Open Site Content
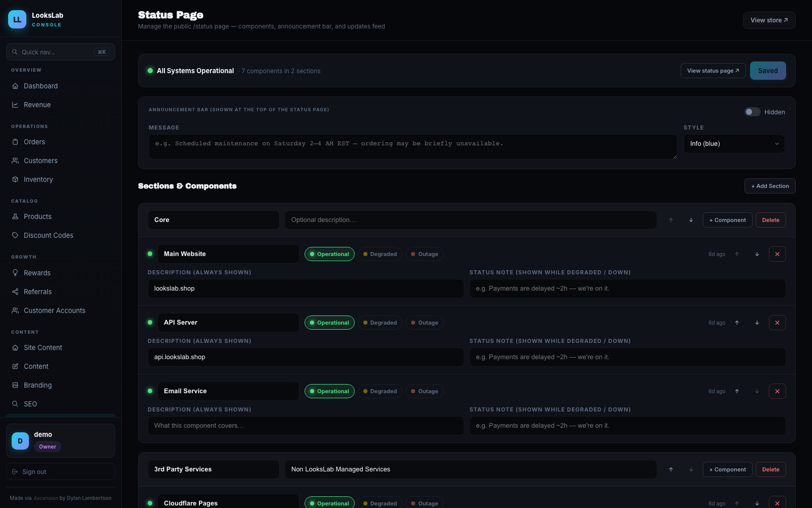812x508 pixels. point(60,347)
